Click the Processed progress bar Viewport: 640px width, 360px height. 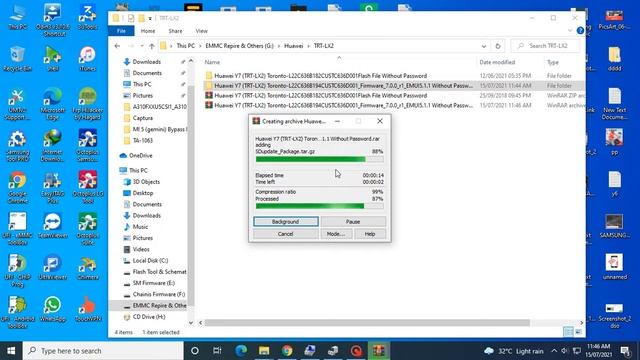click(x=320, y=206)
